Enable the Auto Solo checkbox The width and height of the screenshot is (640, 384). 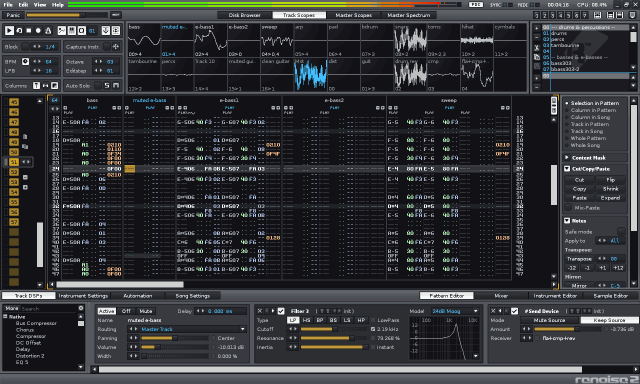(98, 85)
